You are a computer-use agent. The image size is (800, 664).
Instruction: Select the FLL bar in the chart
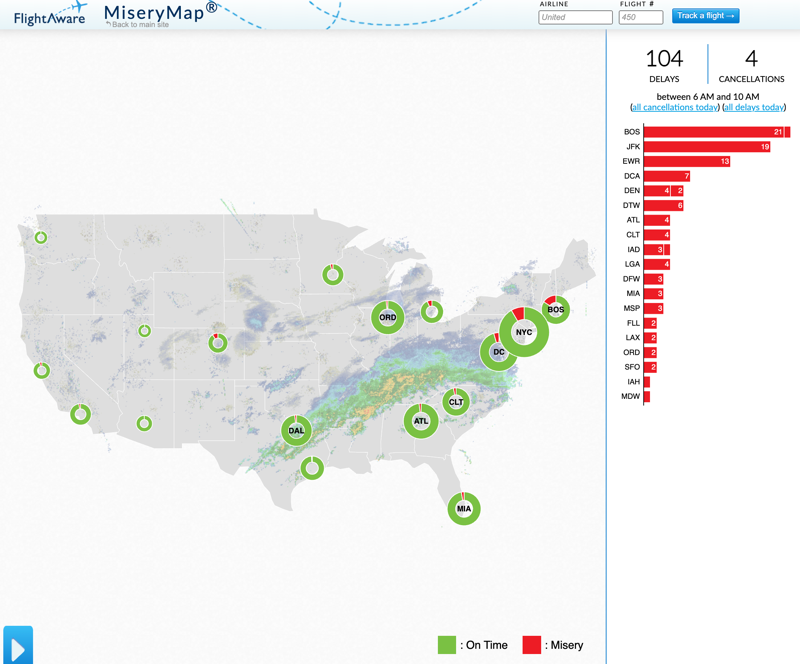[x=651, y=324]
